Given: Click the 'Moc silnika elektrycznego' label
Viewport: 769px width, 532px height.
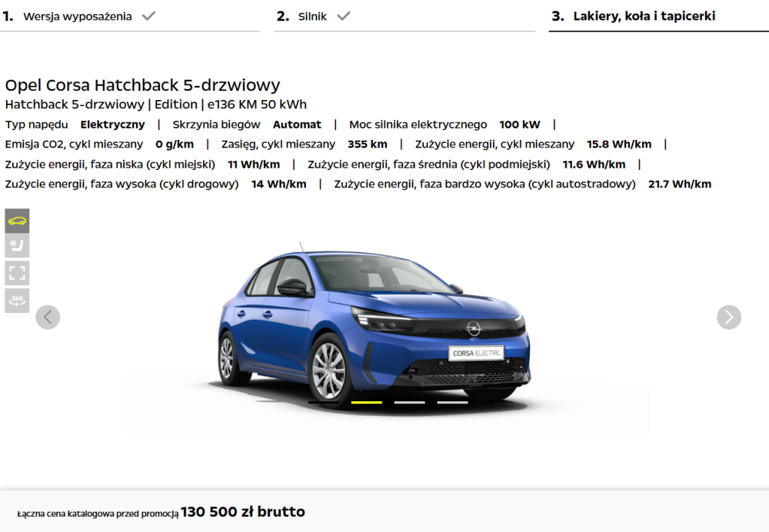Looking at the screenshot, I should pos(418,125).
